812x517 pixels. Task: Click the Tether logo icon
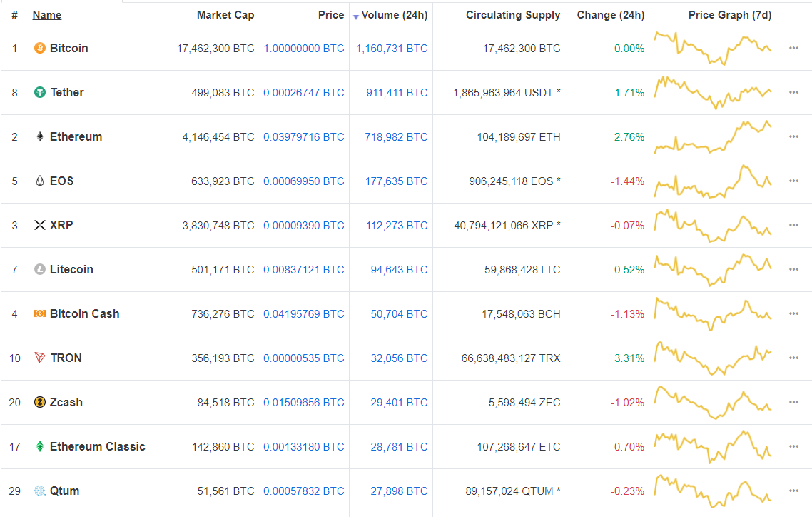pyautogui.click(x=40, y=93)
